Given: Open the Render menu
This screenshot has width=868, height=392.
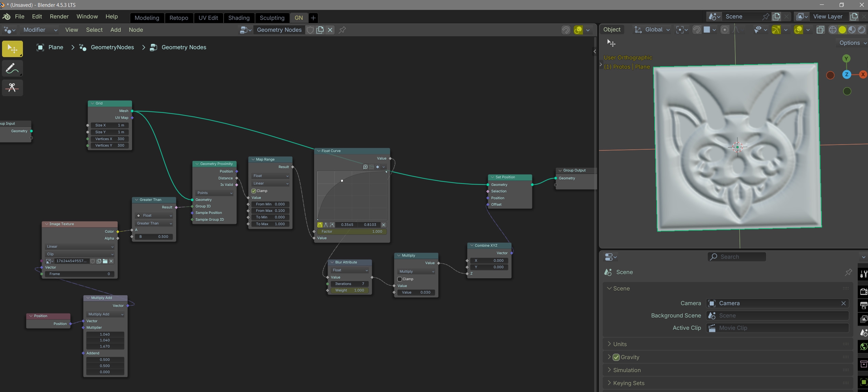Looking at the screenshot, I should click(59, 16).
